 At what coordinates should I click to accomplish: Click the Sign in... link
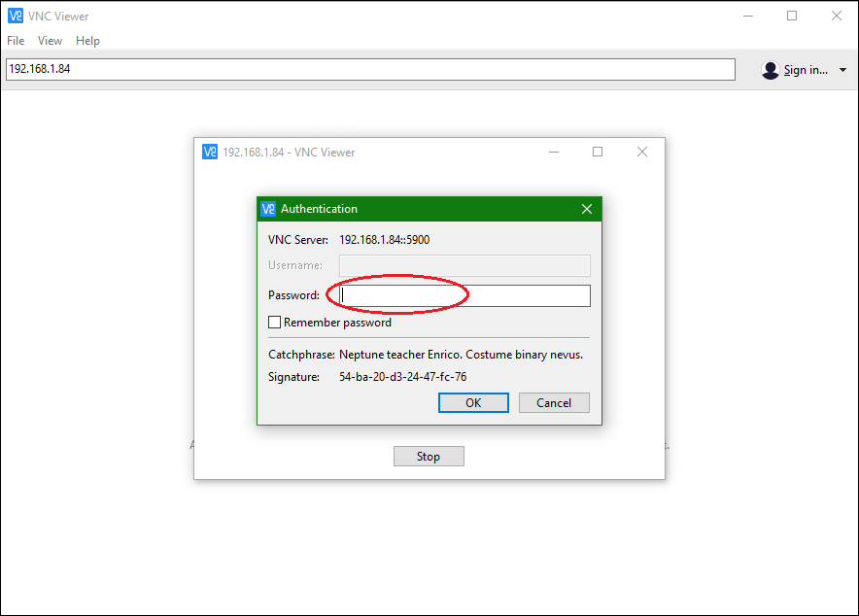point(806,70)
